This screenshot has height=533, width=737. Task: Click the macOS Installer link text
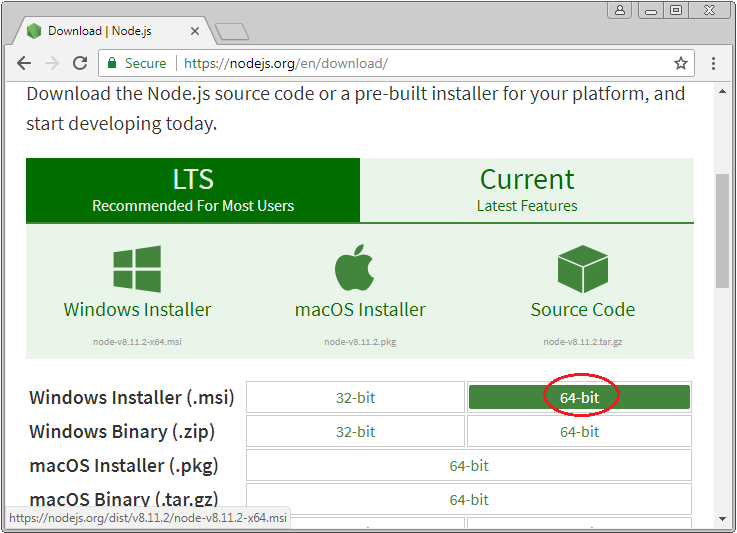pyautogui.click(x=360, y=310)
